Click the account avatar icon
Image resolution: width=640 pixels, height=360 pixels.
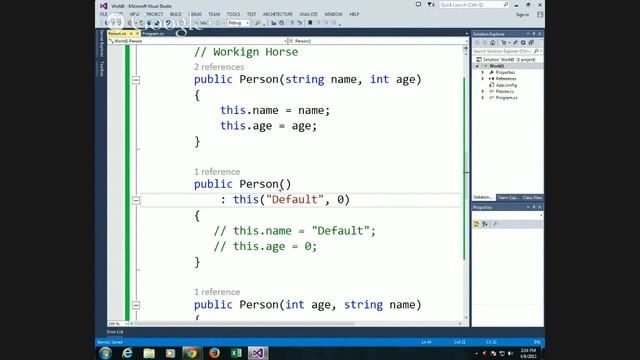coord(540,15)
